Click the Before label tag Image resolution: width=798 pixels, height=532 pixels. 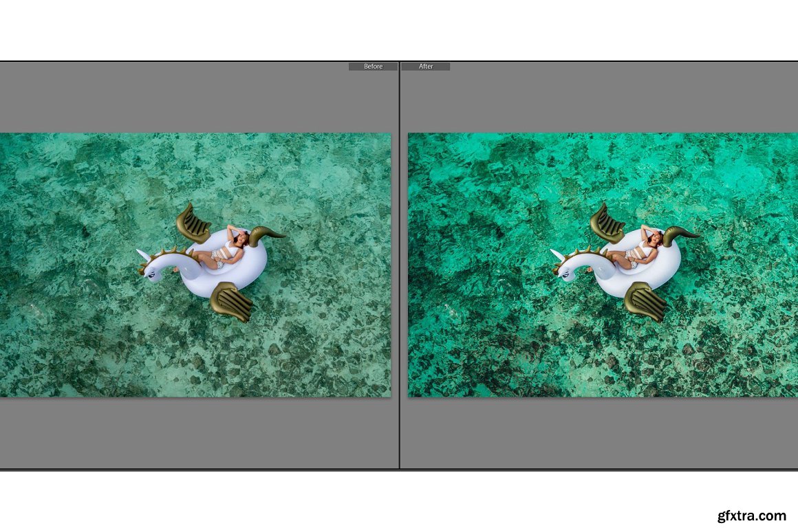tap(373, 67)
